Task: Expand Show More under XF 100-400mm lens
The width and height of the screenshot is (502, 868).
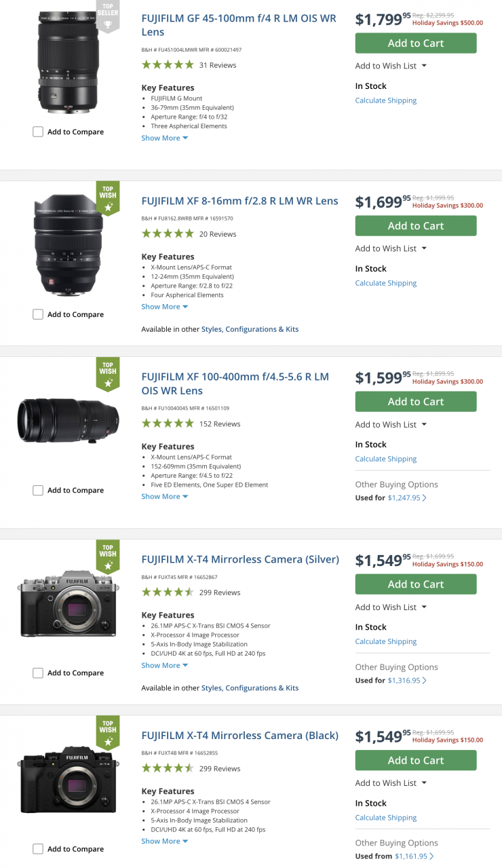Action: tap(164, 496)
